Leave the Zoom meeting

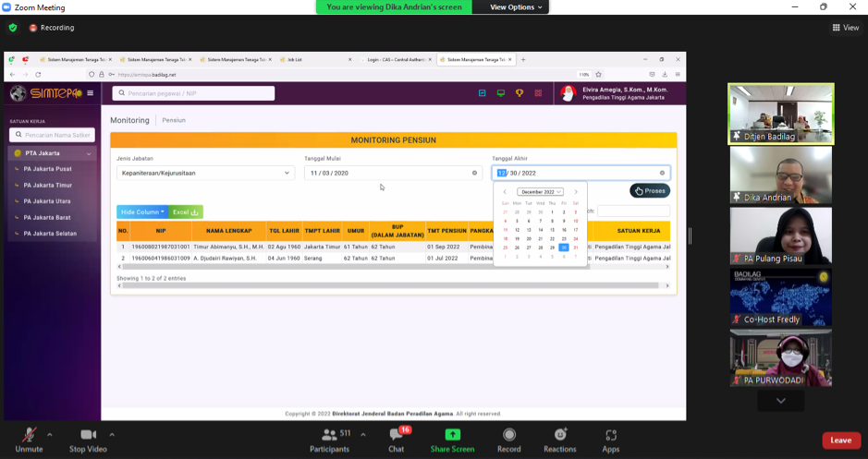[x=840, y=441]
